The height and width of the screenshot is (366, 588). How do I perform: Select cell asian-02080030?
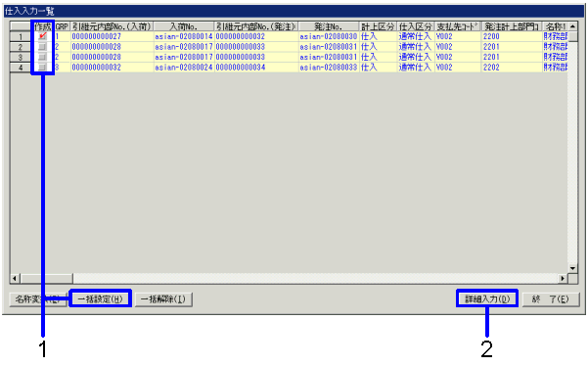(x=329, y=36)
